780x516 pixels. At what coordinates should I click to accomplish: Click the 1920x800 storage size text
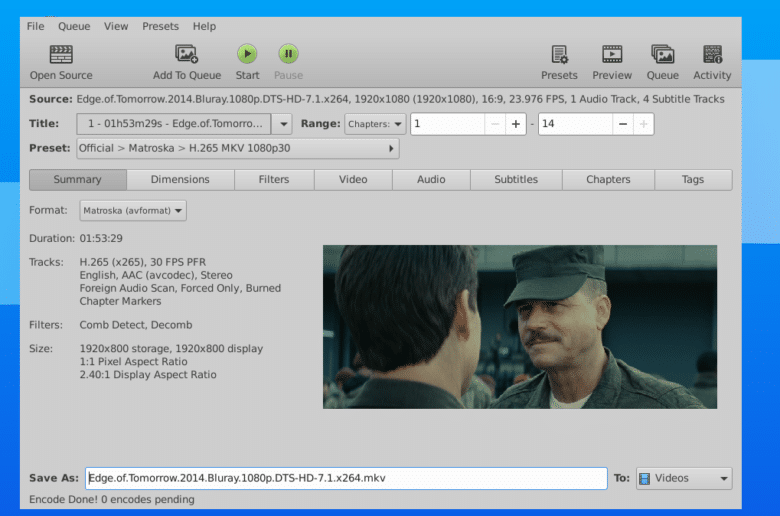171,349
